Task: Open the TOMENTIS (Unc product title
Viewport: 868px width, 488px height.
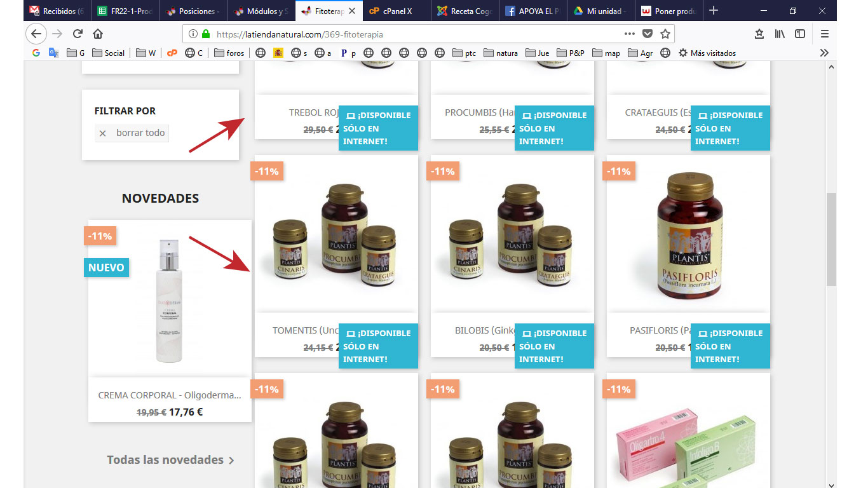Action: tap(306, 330)
